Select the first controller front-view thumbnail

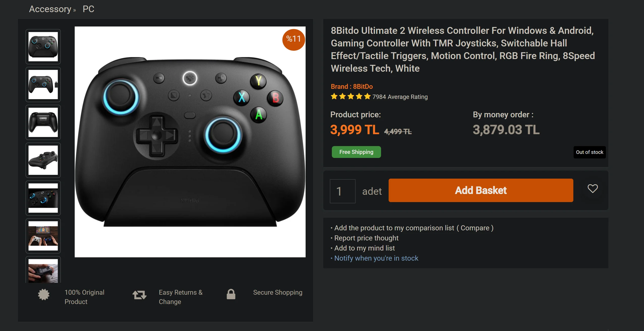click(43, 47)
